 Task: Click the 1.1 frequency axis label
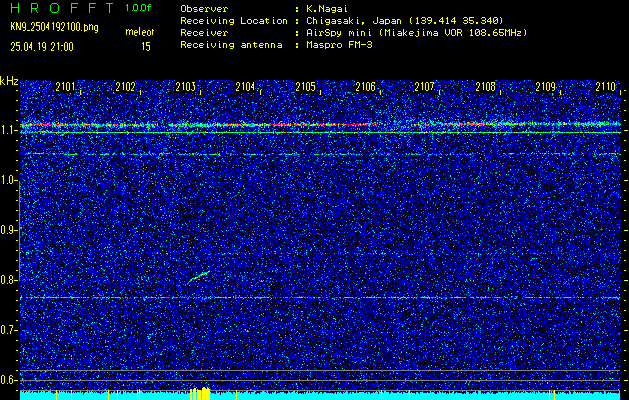point(9,130)
